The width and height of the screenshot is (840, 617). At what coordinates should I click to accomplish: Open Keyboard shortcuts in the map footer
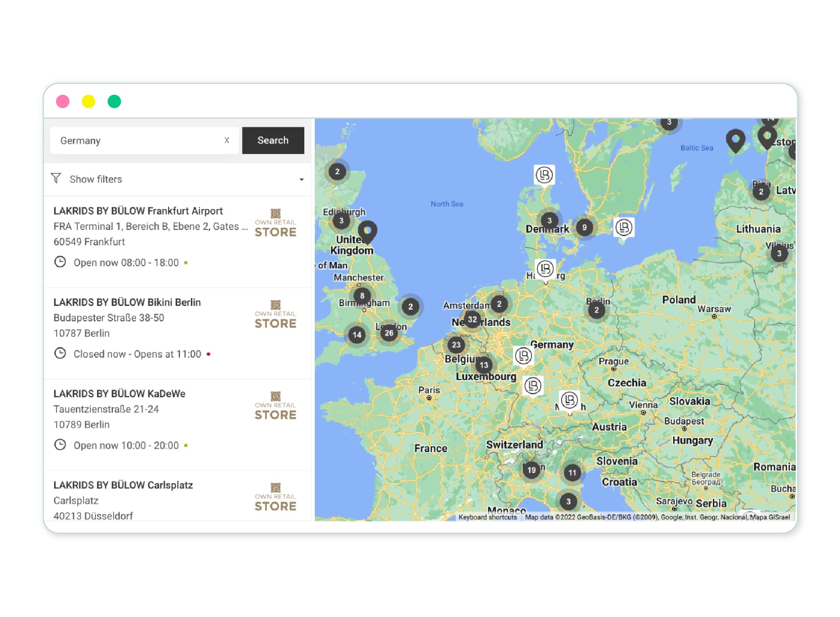tap(488, 517)
